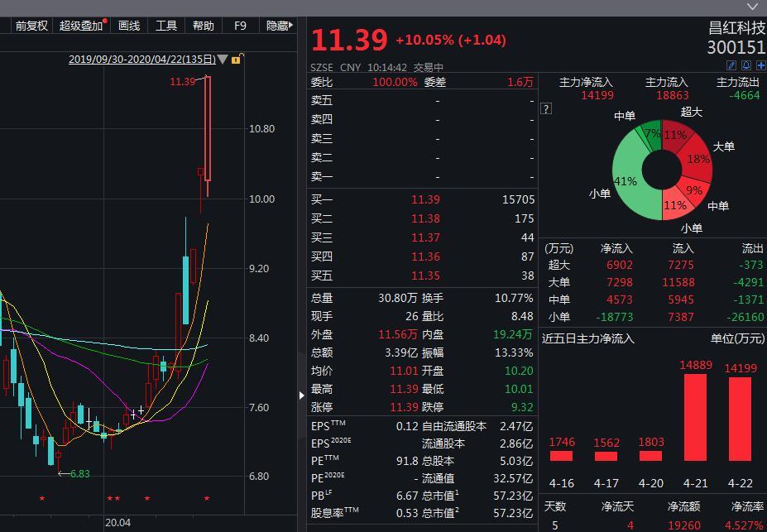Open the 帮助 menu

[203, 26]
